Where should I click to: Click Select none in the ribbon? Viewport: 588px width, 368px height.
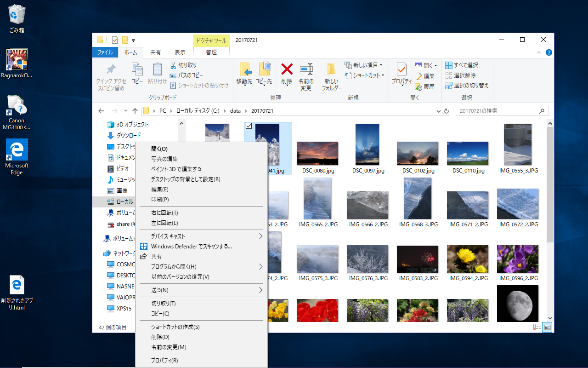(461, 75)
